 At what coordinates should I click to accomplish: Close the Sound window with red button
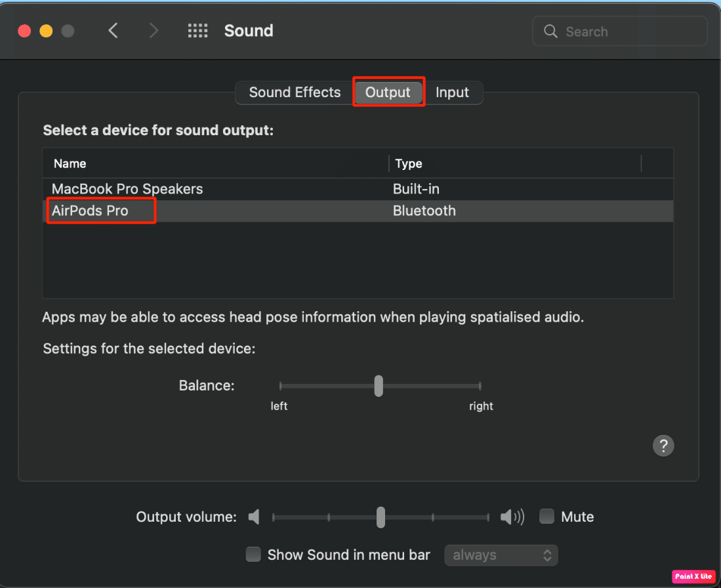[x=24, y=31]
